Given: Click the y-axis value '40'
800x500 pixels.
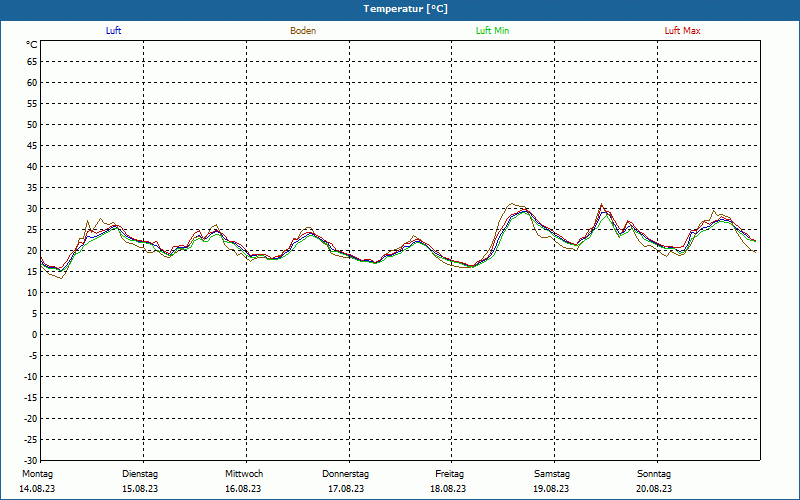Looking at the screenshot, I should [x=32, y=167].
